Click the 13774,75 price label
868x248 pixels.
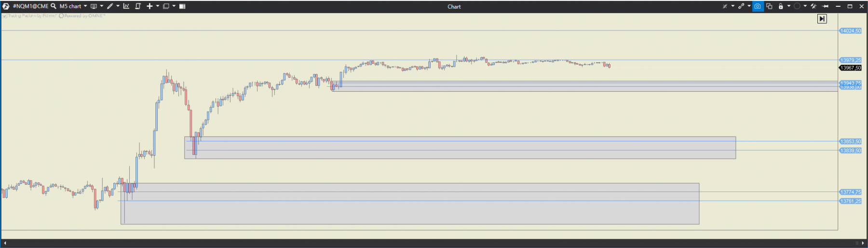click(851, 192)
